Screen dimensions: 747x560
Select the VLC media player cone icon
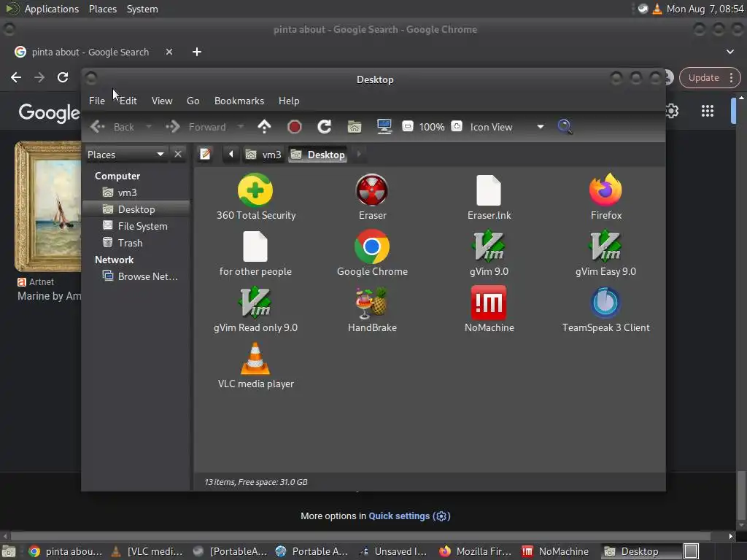click(255, 358)
